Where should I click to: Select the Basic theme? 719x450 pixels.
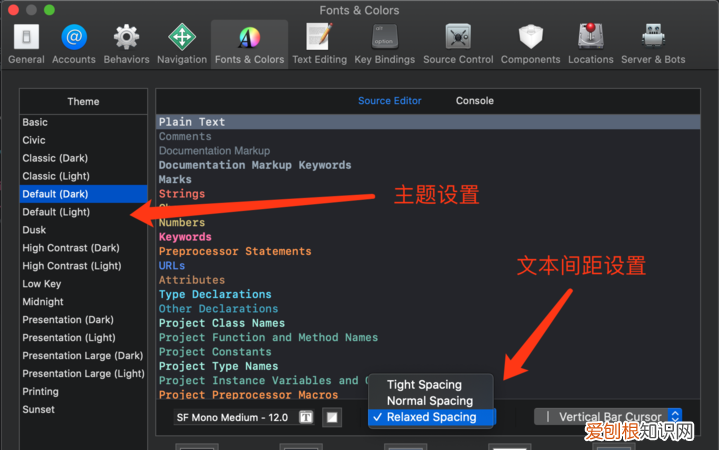(83, 122)
